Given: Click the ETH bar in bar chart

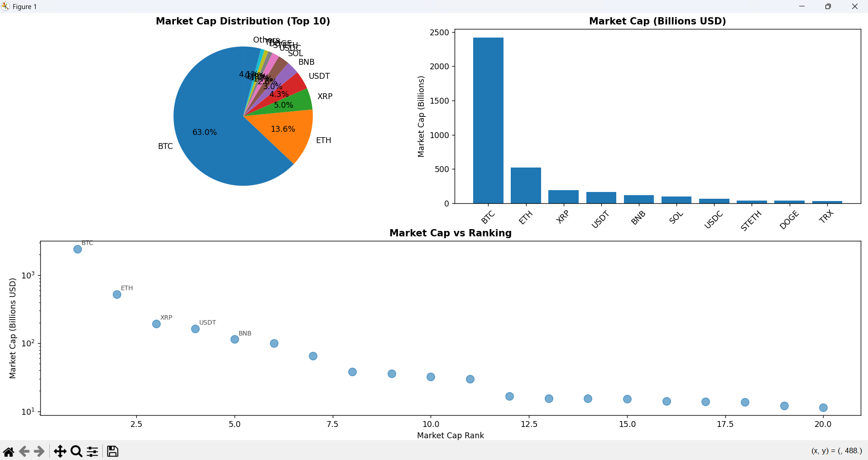Looking at the screenshot, I should [526, 186].
